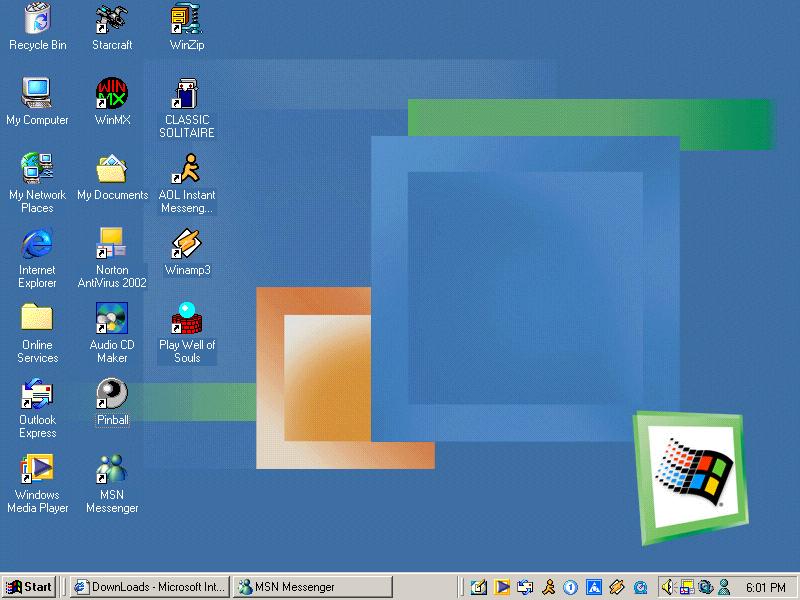This screenshot has width=800, height=600.
Task: Open the Recycle Bin desktop icon
Action: coord(37,19)
